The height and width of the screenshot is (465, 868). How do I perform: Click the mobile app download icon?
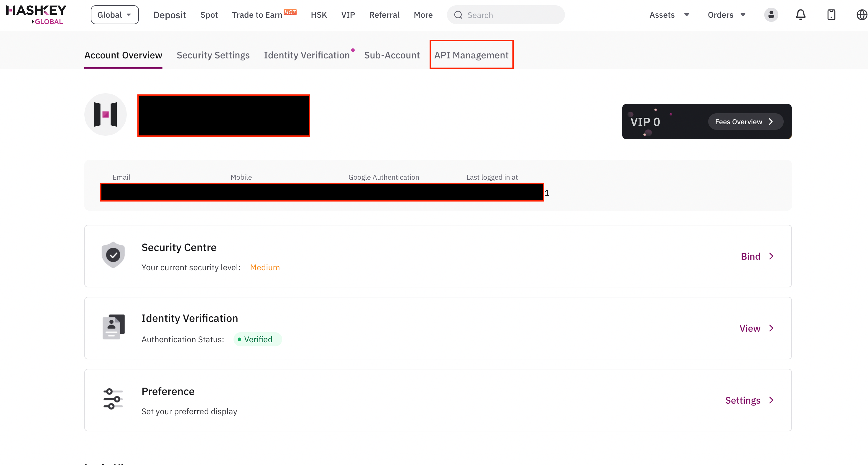point(831,15)
